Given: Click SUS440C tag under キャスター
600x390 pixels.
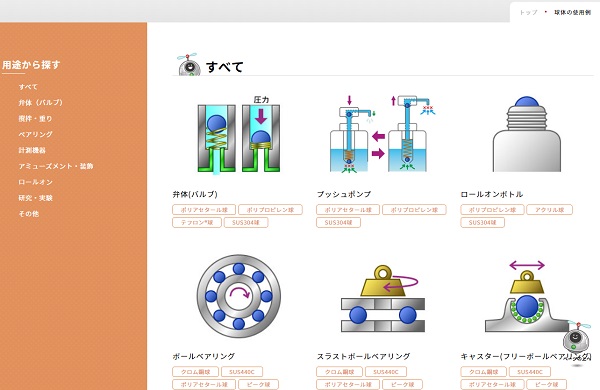Looking at the screenshot, I should point(530,372).
